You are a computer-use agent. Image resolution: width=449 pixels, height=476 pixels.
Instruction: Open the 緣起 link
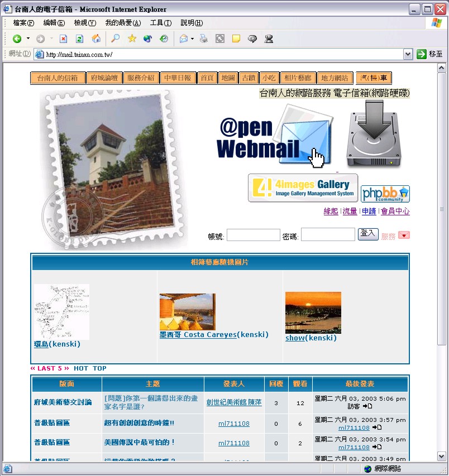331,211
